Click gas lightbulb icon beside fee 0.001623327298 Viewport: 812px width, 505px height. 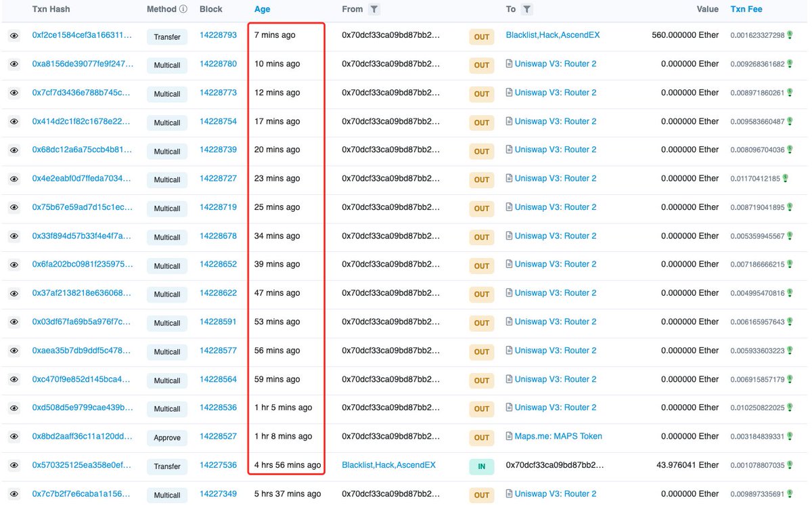point(788,35)
